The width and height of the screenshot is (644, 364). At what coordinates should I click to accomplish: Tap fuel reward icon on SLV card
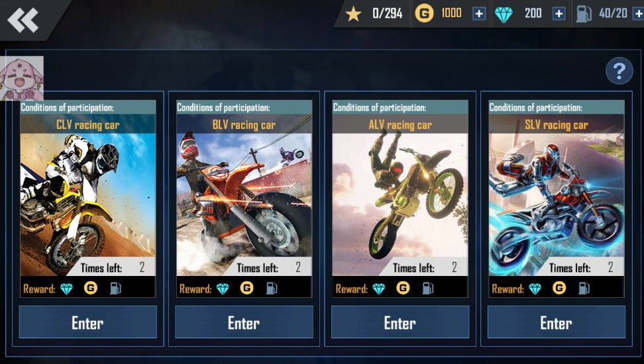click(584, 289)
